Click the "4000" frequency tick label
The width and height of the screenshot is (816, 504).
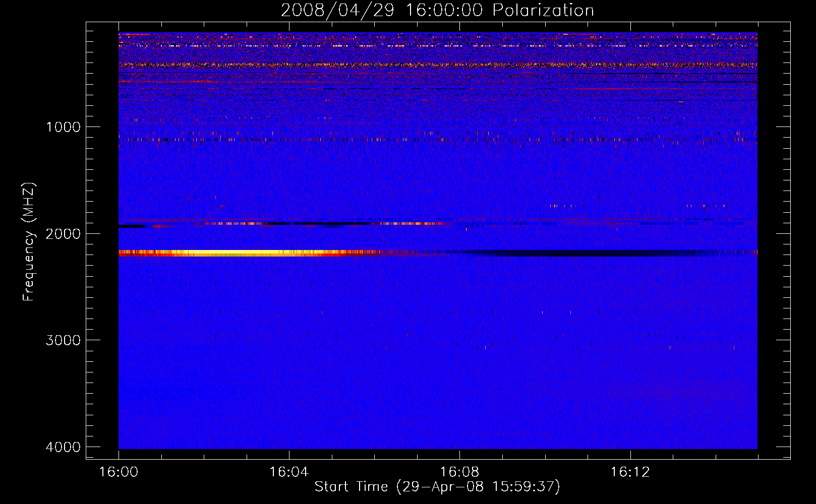(63, 447)
